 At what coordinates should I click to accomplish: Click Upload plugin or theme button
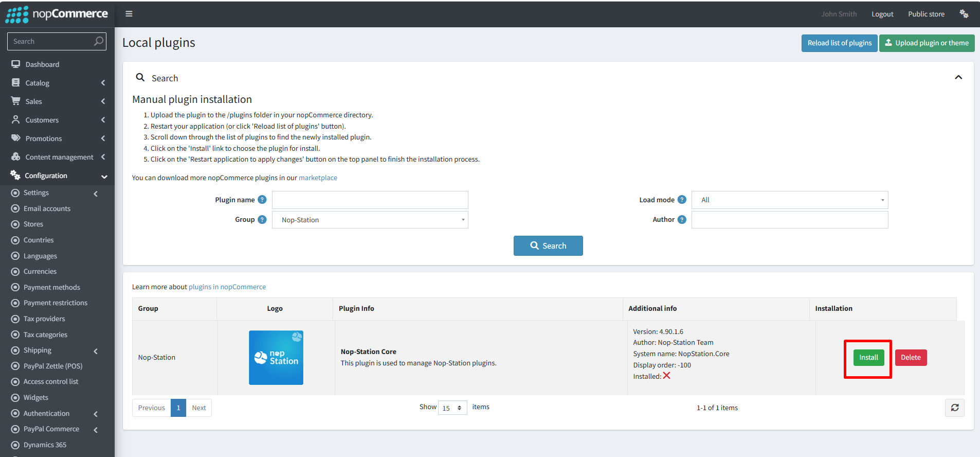[x=927, y=43]
